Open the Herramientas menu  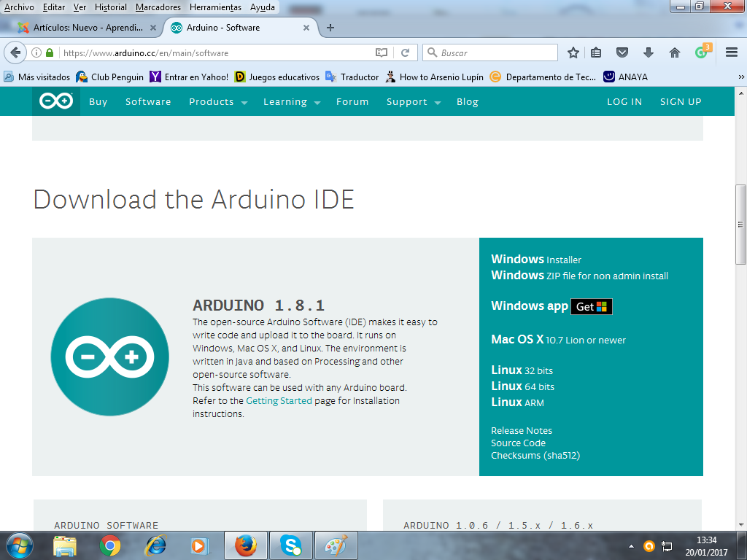point(215,7)
